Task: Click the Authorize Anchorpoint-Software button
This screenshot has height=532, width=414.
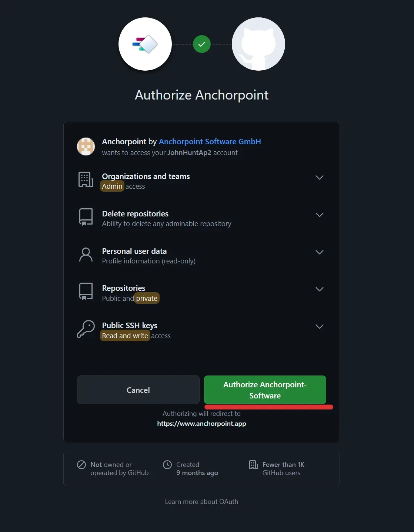Action: (265, 390)
